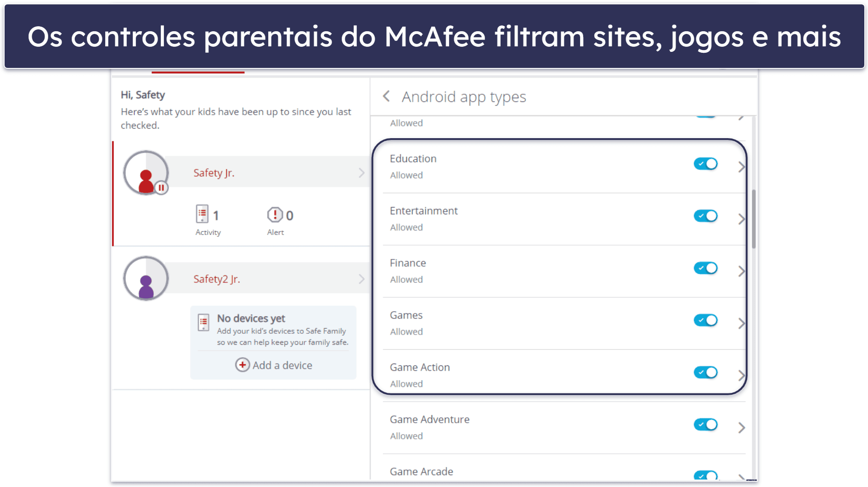Viewport: 868px width, 487px height.
Task: Open Finance category details chevron
Action: pyautogui.click(x=741, y=271)
